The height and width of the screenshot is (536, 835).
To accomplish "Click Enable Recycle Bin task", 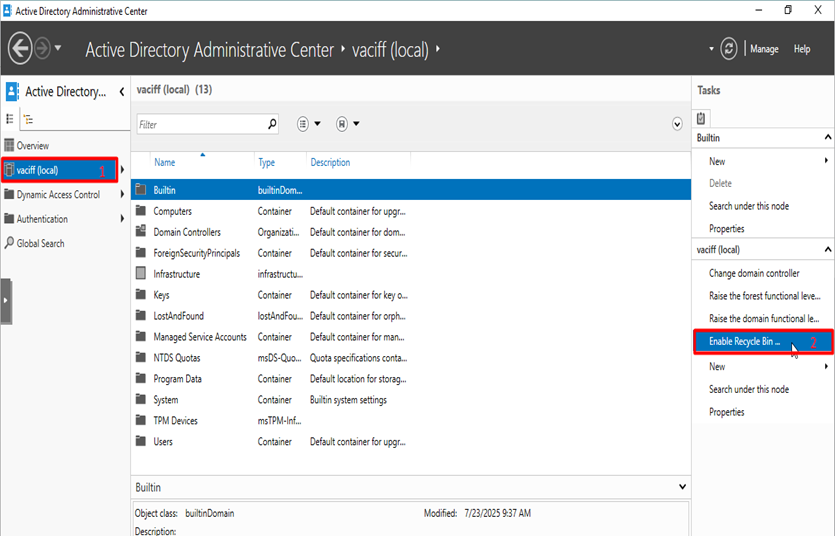I will coord(744,342).
